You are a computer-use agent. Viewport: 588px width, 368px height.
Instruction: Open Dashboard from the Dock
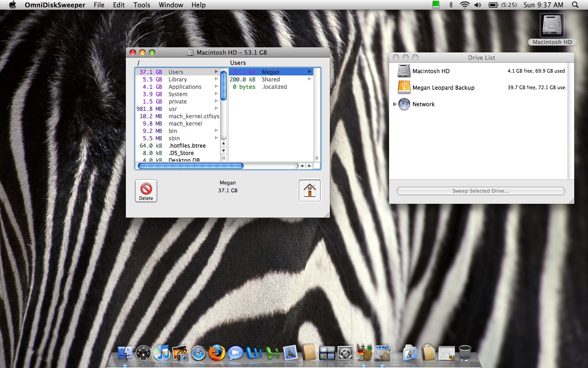[143, 353]
